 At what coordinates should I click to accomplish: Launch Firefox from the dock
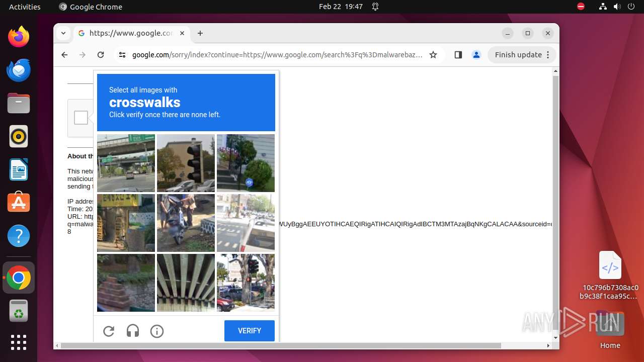pyautogui.click(x=19, y=37)
